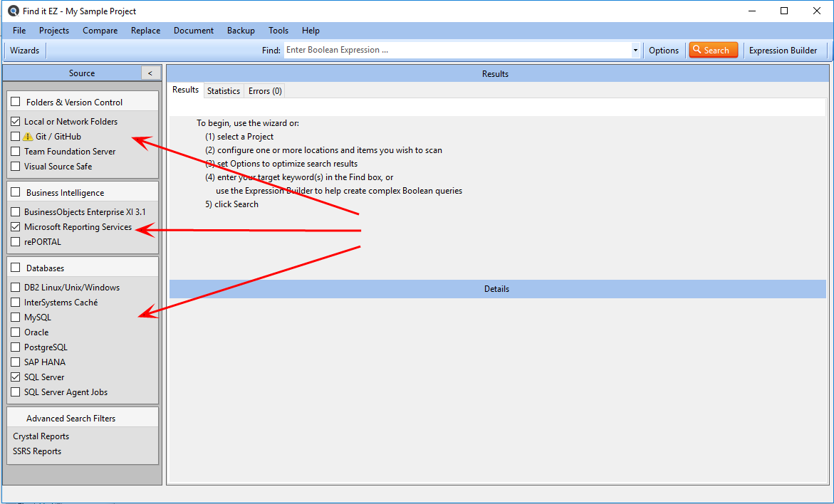Check the rePORTAL checkbox

pos(16,242)
